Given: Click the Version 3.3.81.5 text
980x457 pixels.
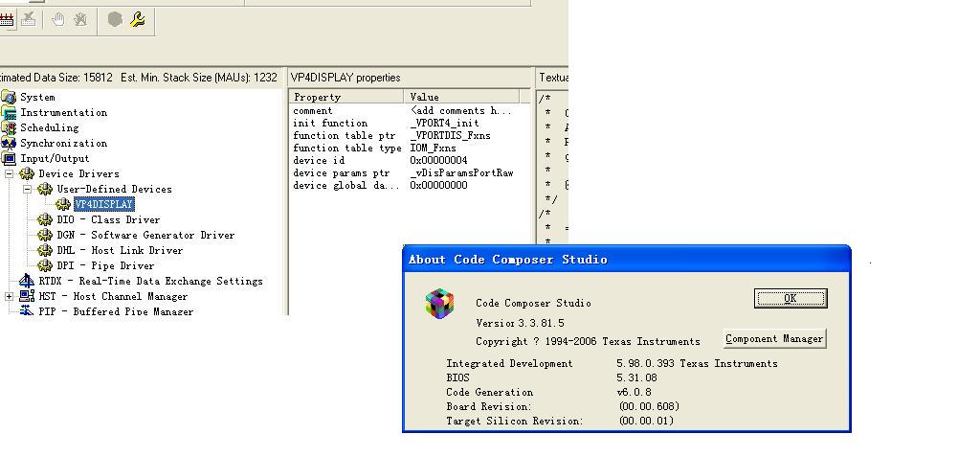Looking at the screenshot, I should [x=520, y=323].
